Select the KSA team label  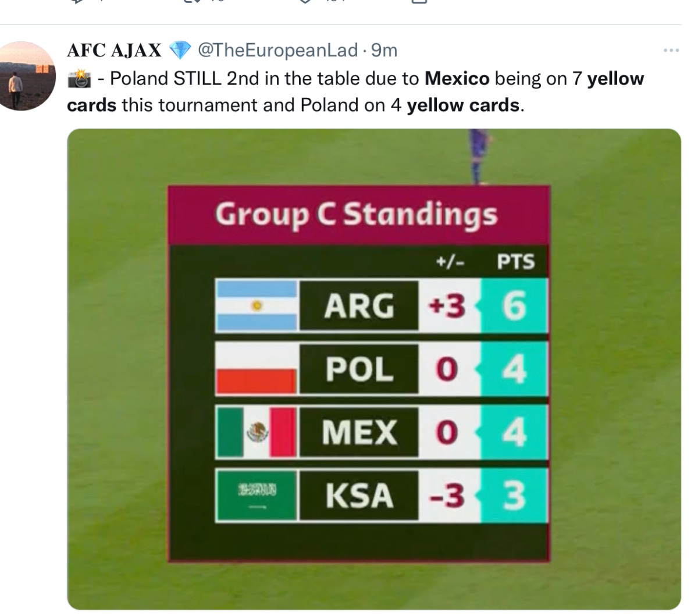click(x=359, y=496)
